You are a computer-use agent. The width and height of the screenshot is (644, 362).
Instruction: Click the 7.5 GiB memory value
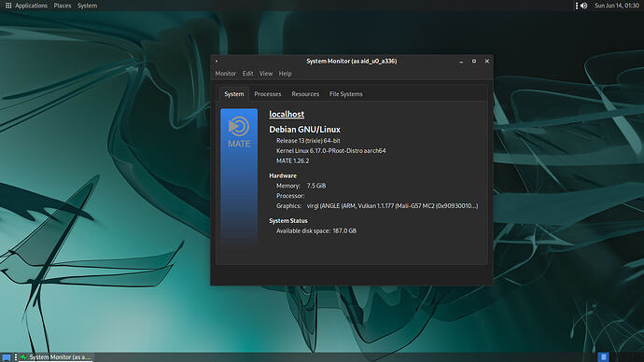coord(316,186)
